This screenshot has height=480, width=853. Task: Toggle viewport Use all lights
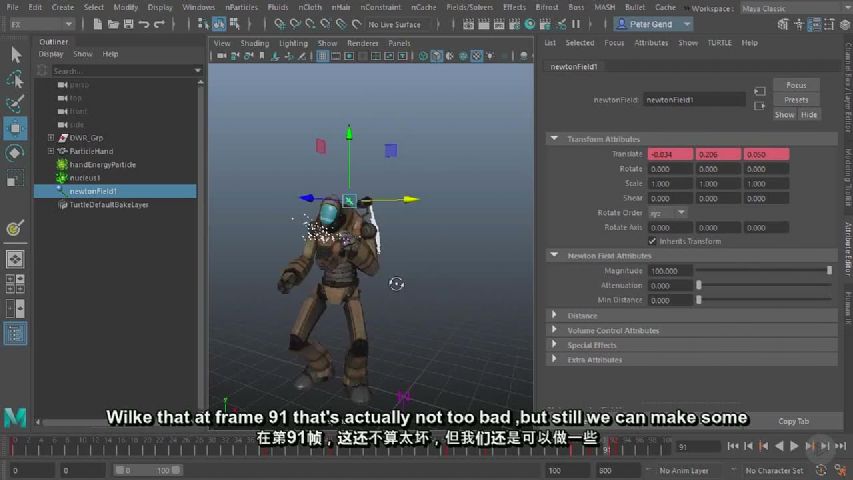[x=490, y=56]
